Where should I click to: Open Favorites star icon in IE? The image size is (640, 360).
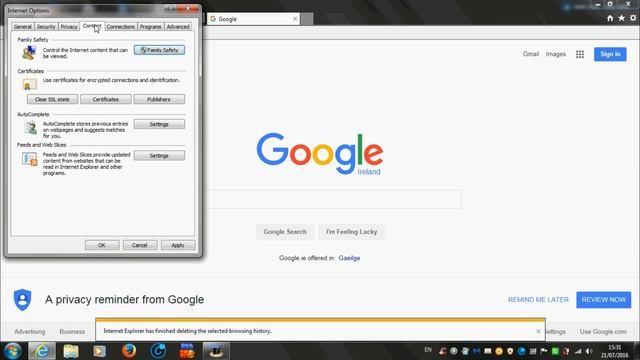point(621,18)
